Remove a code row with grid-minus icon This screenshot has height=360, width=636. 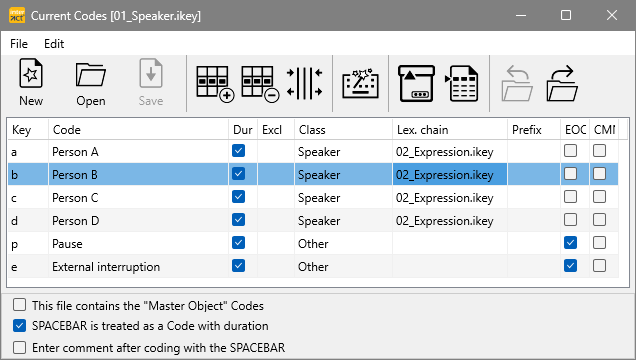pyautogui.click(x=260, y=84)
